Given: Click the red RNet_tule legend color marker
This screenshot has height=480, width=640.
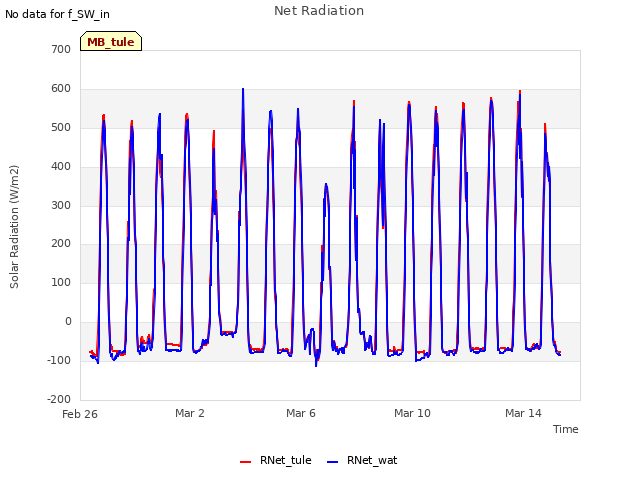Looking at the screenshot, I should point(245,462).
